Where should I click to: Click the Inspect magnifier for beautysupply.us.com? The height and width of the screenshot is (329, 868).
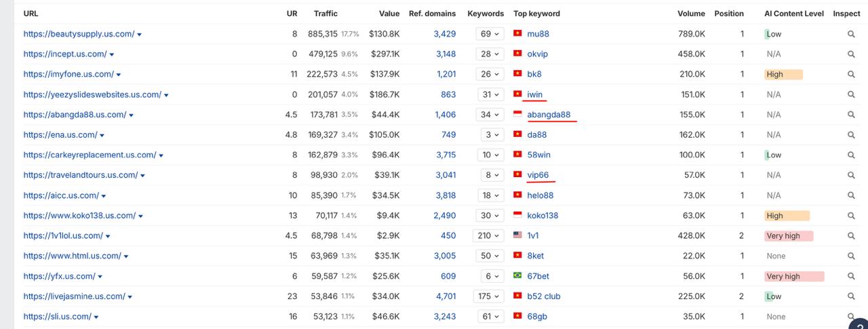[x=851, y=34]
